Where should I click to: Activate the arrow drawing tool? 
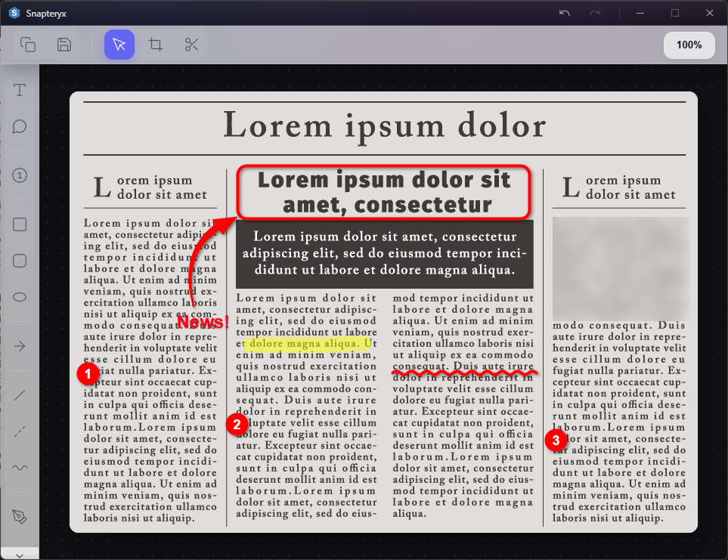20,346
